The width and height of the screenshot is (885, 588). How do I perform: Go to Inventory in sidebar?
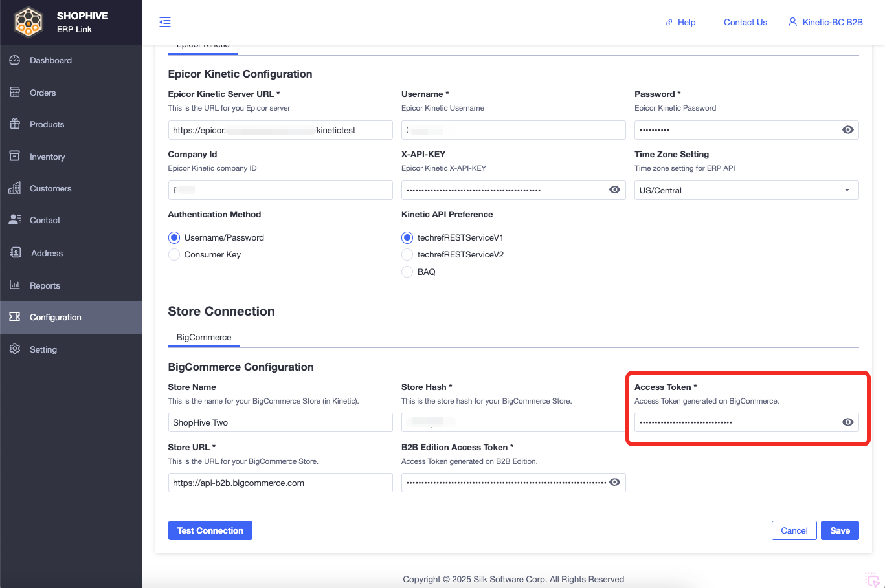click(71, 157)
